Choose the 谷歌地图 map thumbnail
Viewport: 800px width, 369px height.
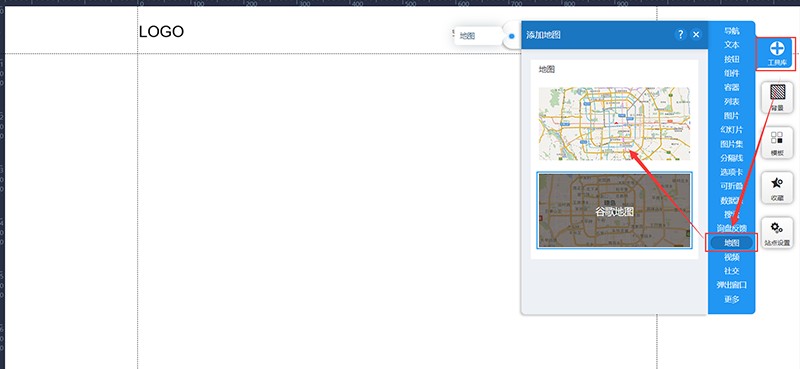(614, 210)
